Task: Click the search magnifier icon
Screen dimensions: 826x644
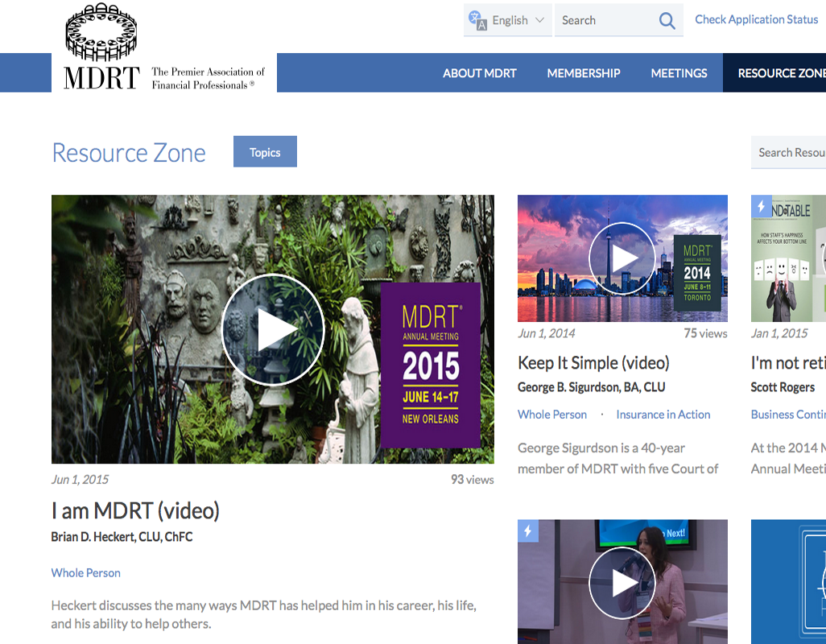Action: (x=667, y=21)
